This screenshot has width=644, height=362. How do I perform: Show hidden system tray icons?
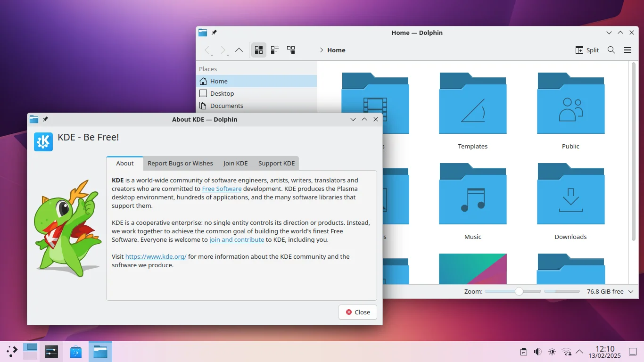point(579,352)
